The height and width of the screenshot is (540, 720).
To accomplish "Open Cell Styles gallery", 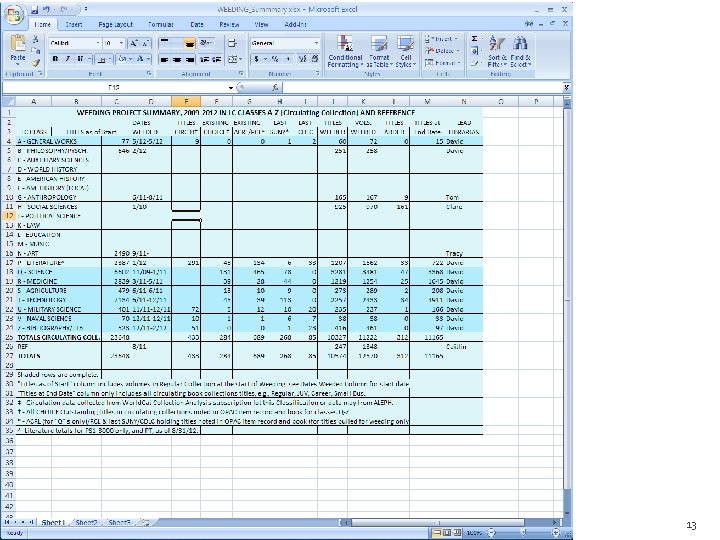I will (x=405, y=51).
